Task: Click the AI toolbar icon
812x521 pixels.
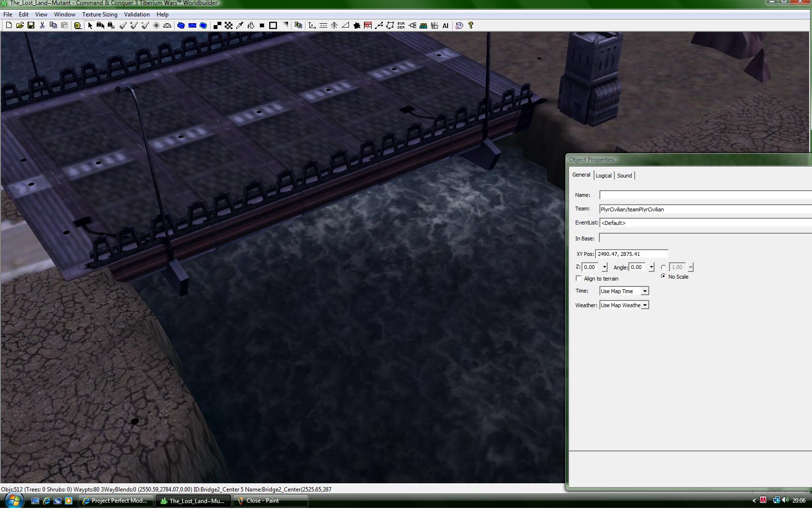Action: 446,25
